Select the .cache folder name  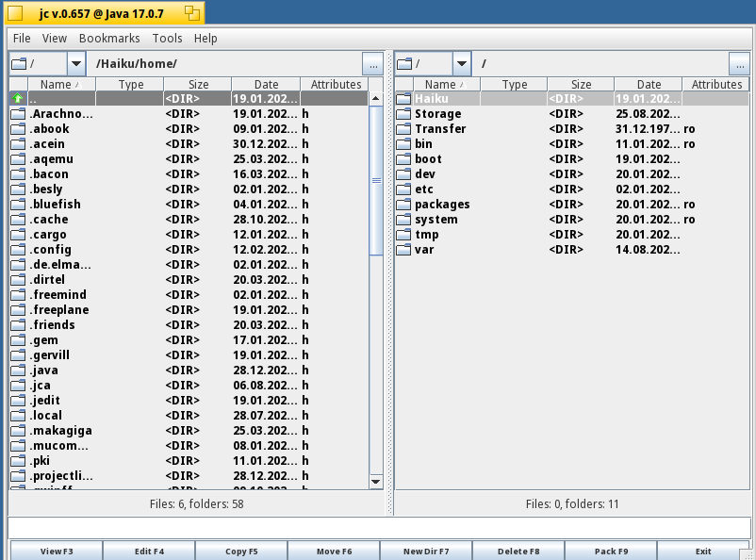tap(49, 220)
